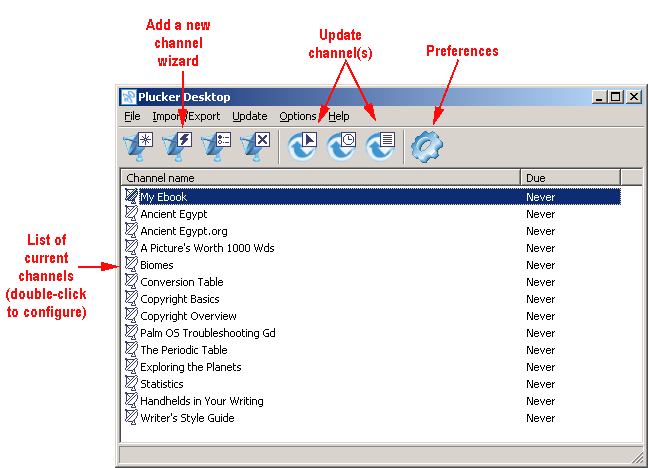
Task: Click the Never value for Biomes
Action: tap(541, 265)
